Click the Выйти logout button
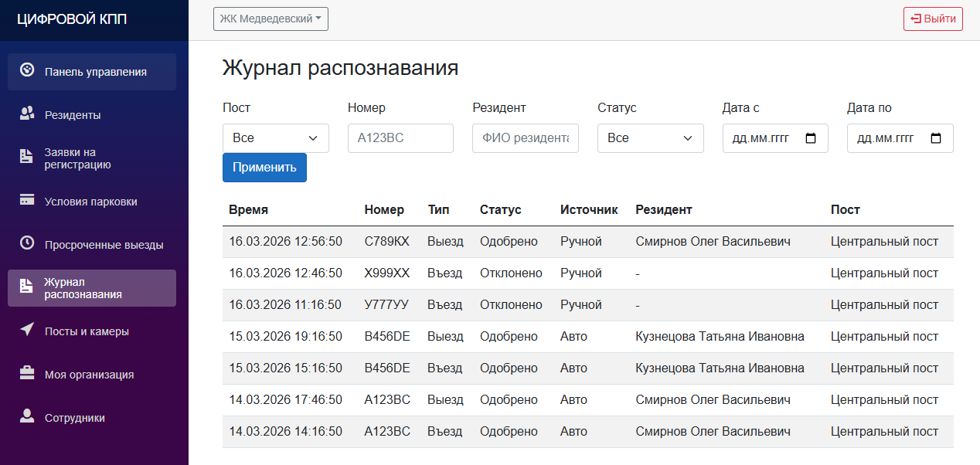This screenshot has width=980, height=465. pos(932,19)
